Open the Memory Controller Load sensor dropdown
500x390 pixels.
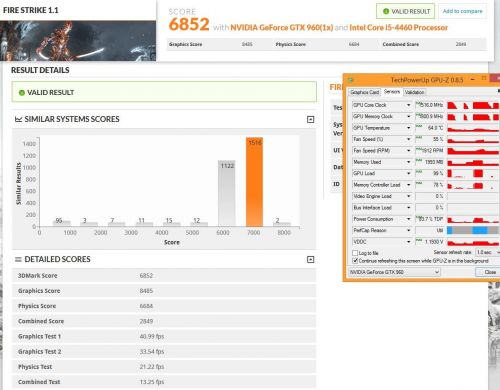(x=408, y=185)
